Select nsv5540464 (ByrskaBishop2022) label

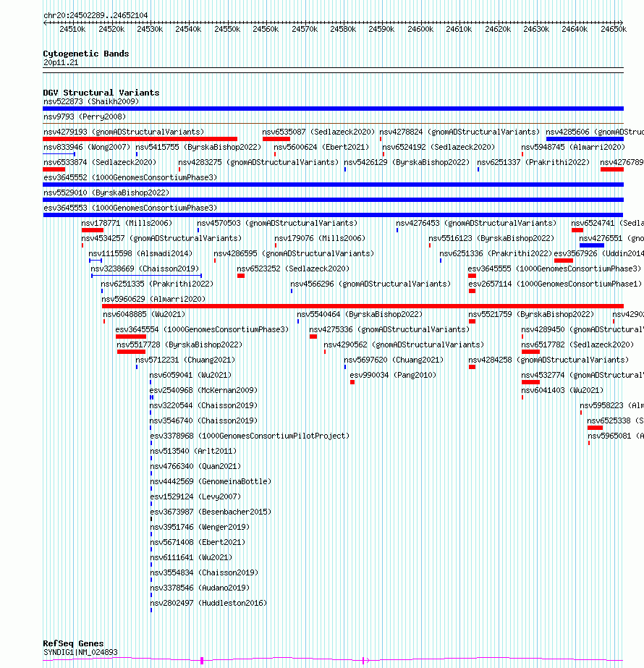[360, 314]
